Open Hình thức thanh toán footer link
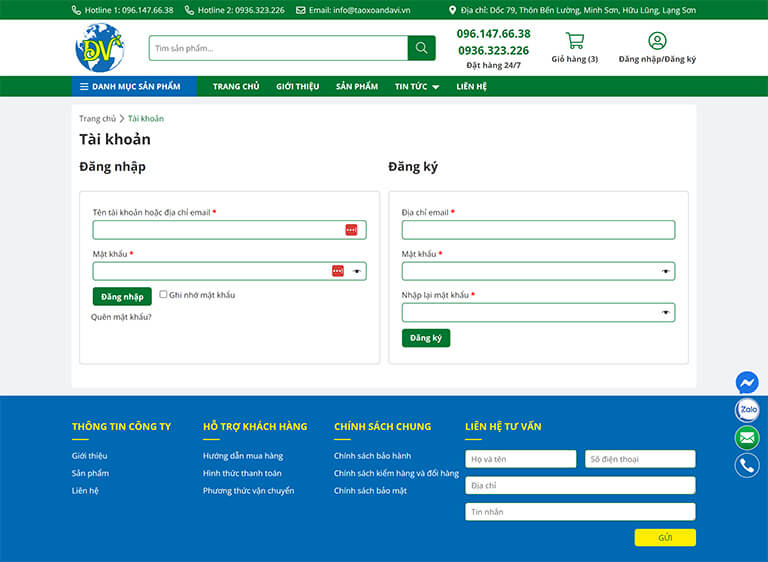 click(242, 473)
